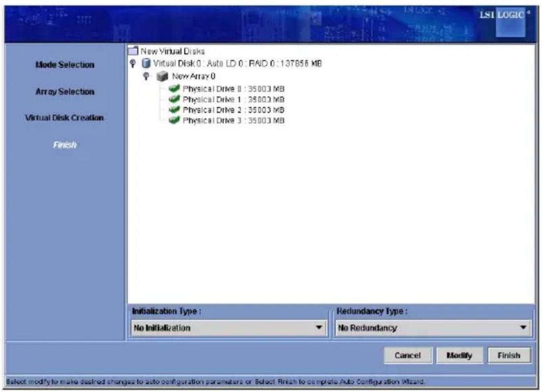Select the Finish step in the sidebar
Screen dimensions: 542x392
pyautogui.click(x=65, y=145)
